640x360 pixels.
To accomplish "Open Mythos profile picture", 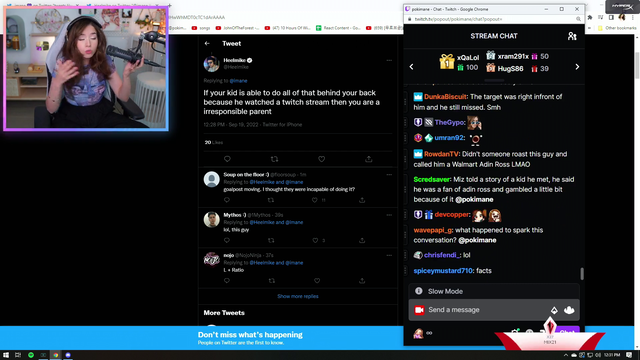I will coord(211,220).
